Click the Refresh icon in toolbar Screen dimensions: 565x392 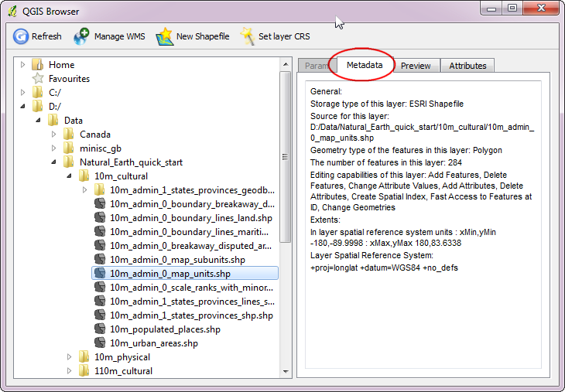[x=21, y=36]
